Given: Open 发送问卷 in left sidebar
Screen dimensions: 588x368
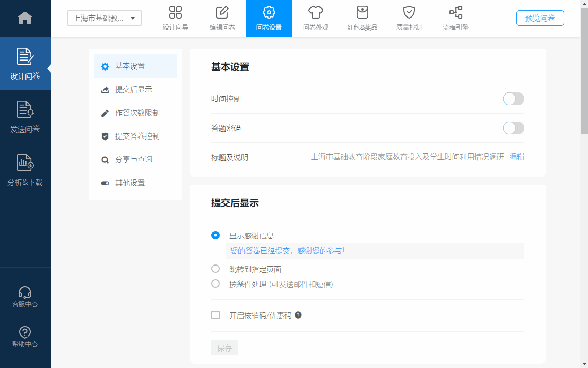Looking at the screenshot, I should tap(25, 116).
